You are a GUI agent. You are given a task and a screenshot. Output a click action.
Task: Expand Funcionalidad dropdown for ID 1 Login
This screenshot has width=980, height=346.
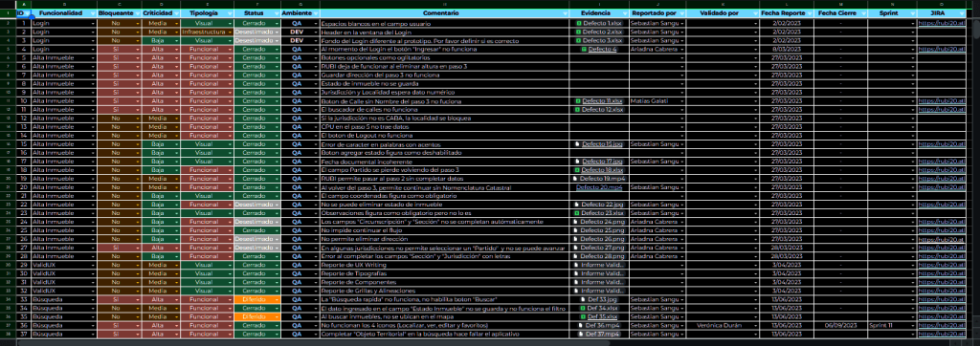click(x=93, y=23)
